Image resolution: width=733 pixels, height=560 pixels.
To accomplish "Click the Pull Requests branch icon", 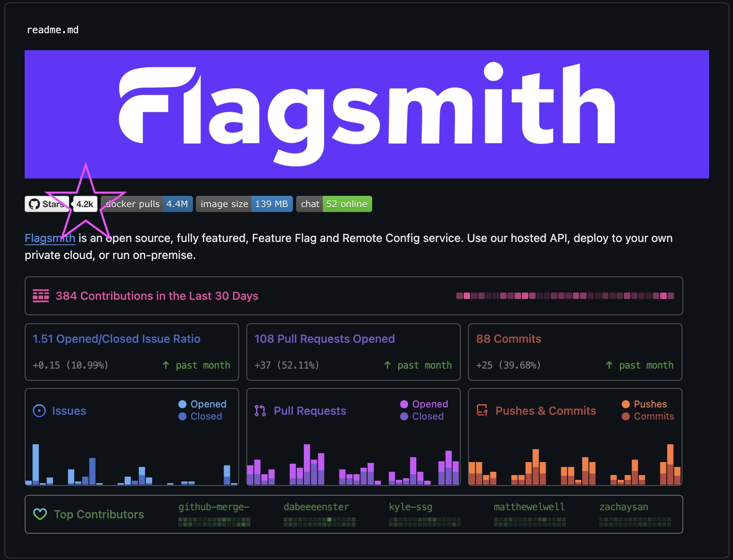I will click(260, 411).
